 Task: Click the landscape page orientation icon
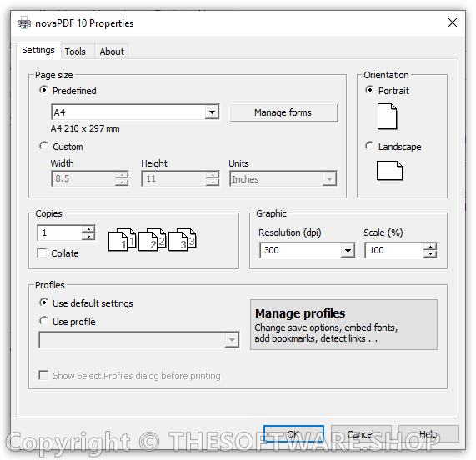pyautogui.click(x=390, y=171)
